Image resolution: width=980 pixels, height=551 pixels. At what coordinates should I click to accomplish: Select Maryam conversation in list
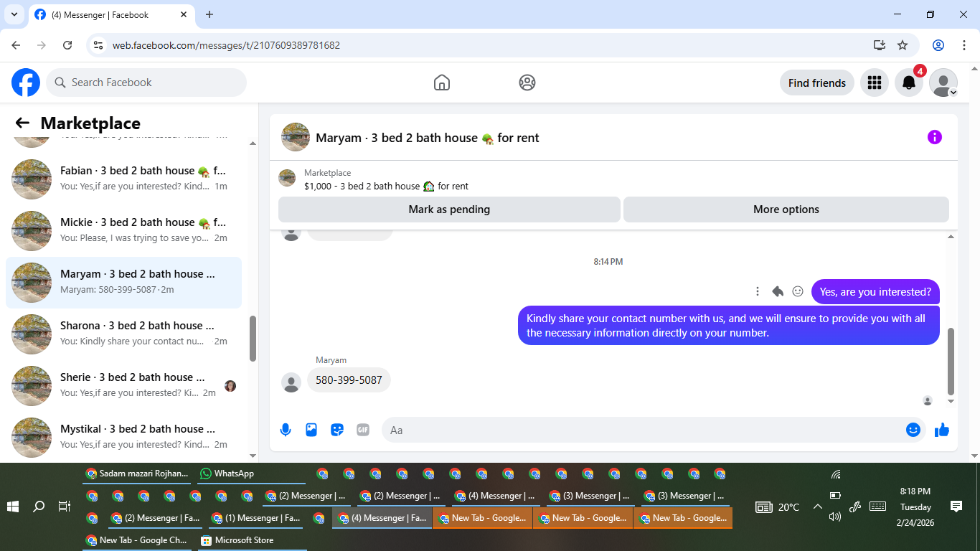(x=124, y=282)
